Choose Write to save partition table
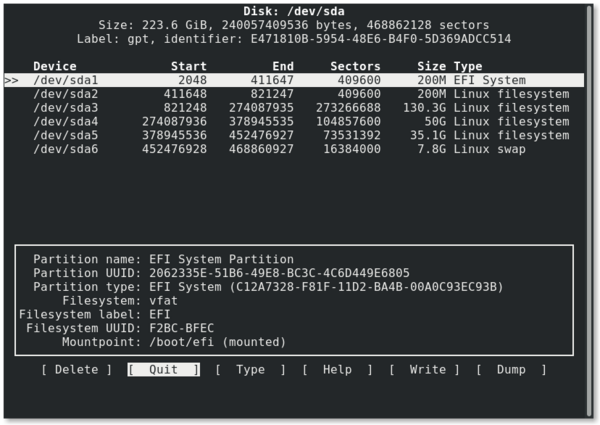 pyautogui.click(x=424, y=370)
